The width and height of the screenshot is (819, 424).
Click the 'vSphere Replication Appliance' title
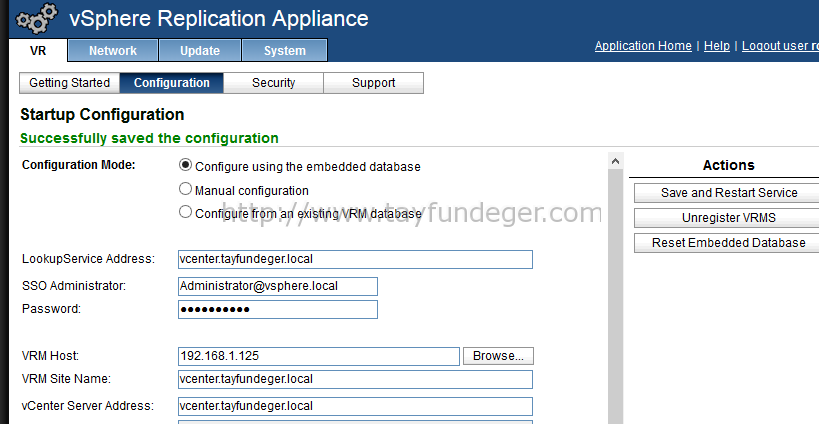click(x=219, y=18)
